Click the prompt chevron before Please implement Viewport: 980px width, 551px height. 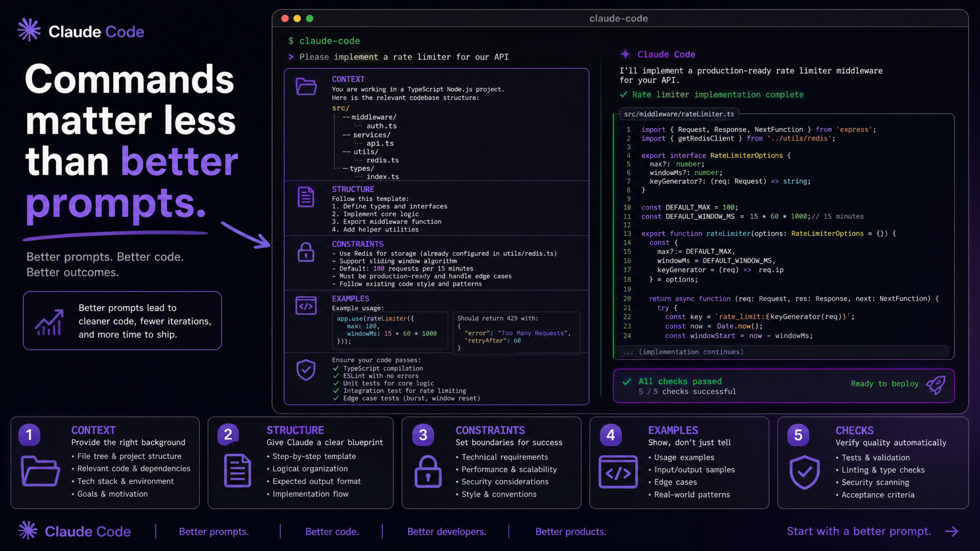click(291, 57)
